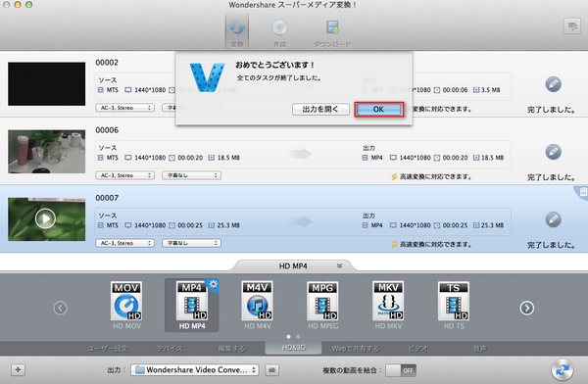Open AC-3, Stereo audio dropdown for 00007
Viewport: 588px width, 384px height.
124,243
